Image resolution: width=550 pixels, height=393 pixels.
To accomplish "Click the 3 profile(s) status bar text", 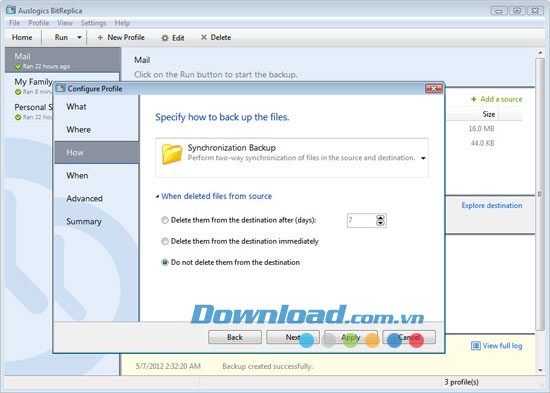I will (x=461, y=382).
